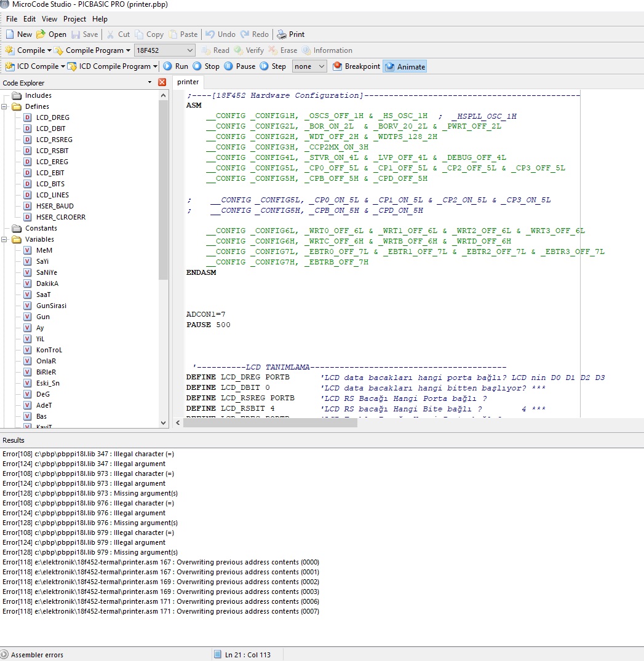
Task: Click the New file icon
Action: click(x=10, y=34)
